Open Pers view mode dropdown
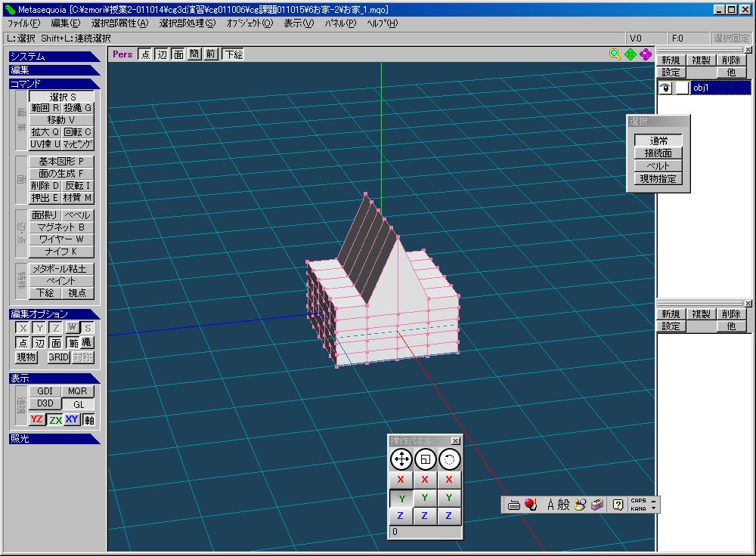This screenshot has height=556, width=756. tap(122, 54)
